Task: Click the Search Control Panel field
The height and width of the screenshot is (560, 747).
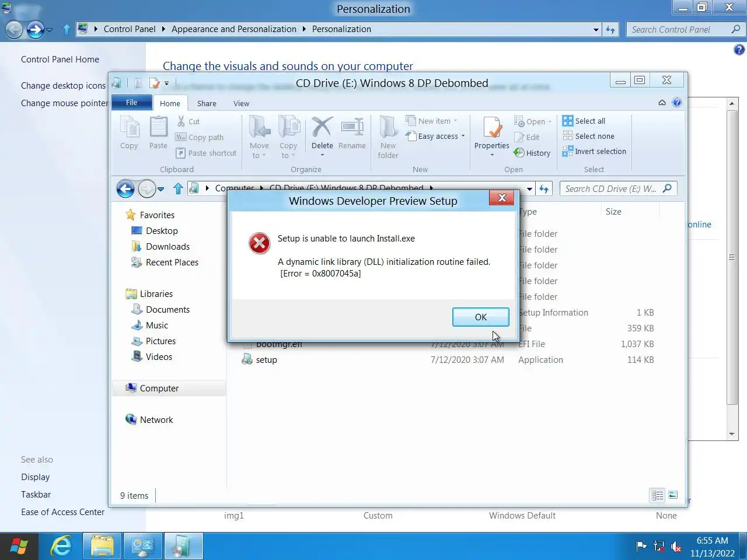Action: point(686,29)
